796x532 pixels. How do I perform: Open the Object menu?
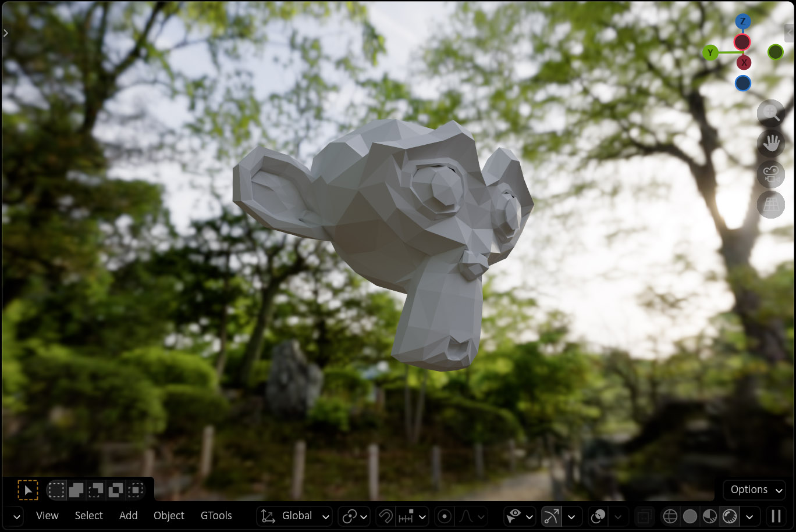169,516
